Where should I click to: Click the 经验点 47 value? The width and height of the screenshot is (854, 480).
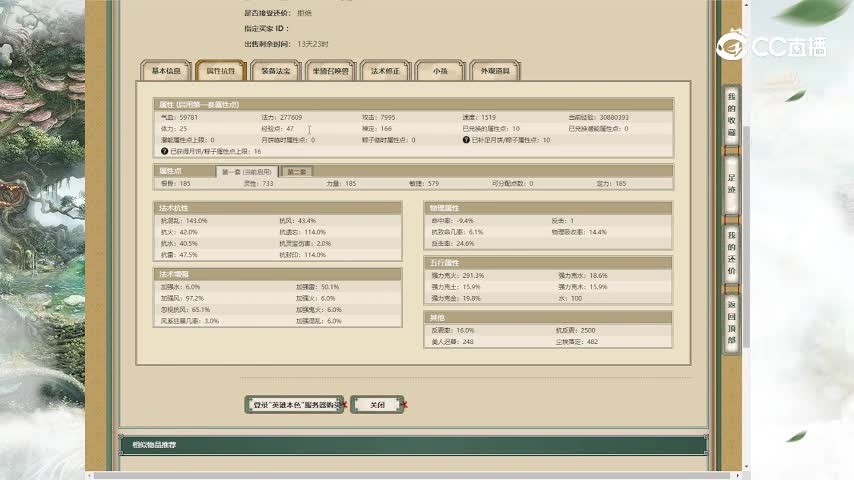coord(278,129)
